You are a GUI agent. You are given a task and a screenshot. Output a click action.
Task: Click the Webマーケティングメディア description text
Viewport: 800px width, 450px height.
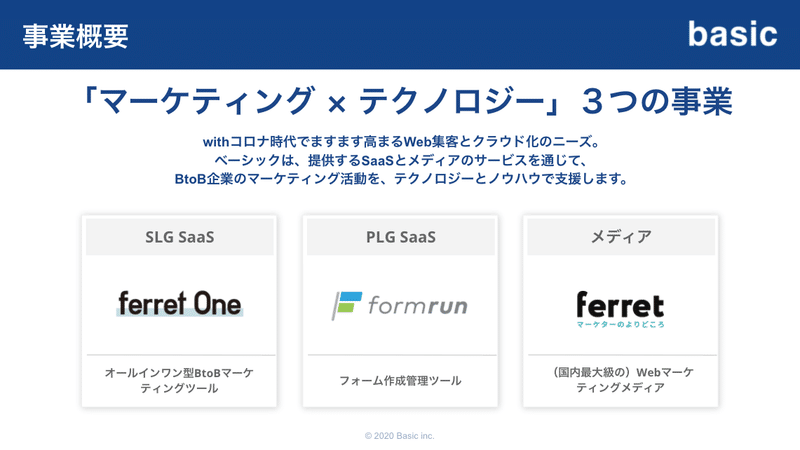pyautogui.click(x=623, y=380)
